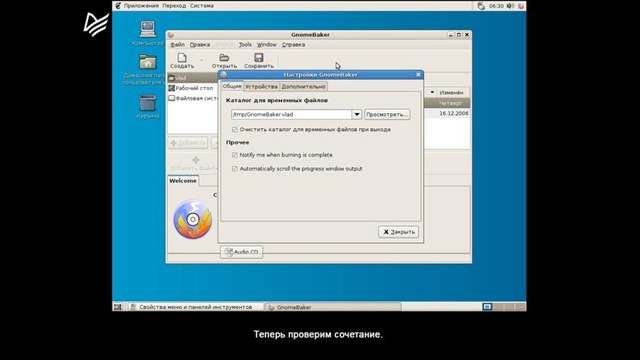The width and height of the screenshot is (640, 360).
Task: Switch to the Общие tab
Action: point(232,86)
